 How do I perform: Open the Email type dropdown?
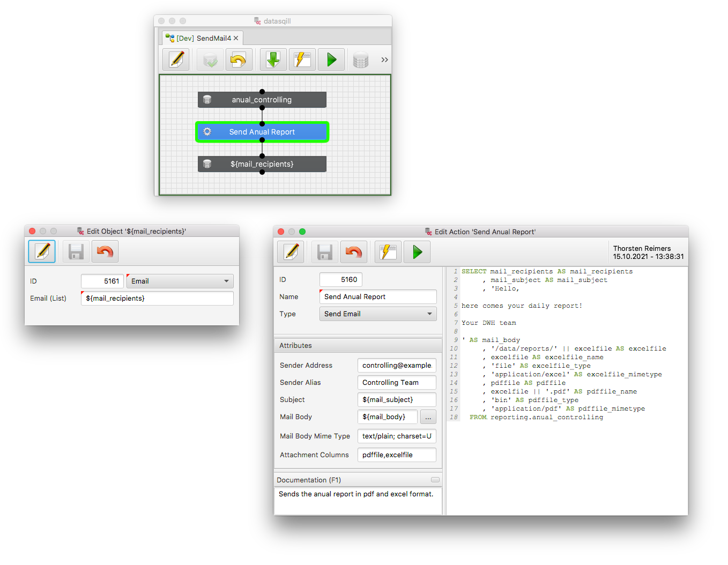[x=180, y=281]
